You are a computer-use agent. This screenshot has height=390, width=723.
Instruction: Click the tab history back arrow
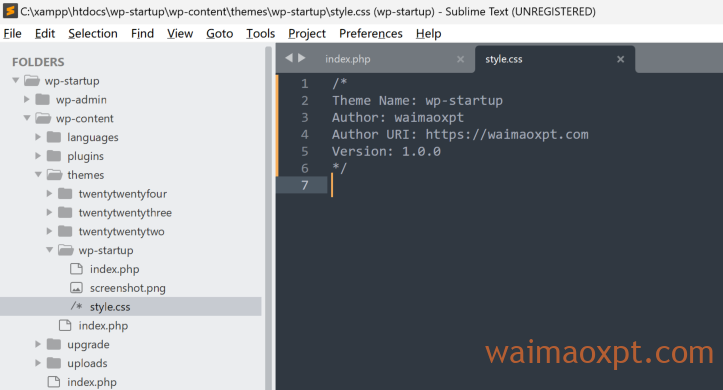pos(289,58)
